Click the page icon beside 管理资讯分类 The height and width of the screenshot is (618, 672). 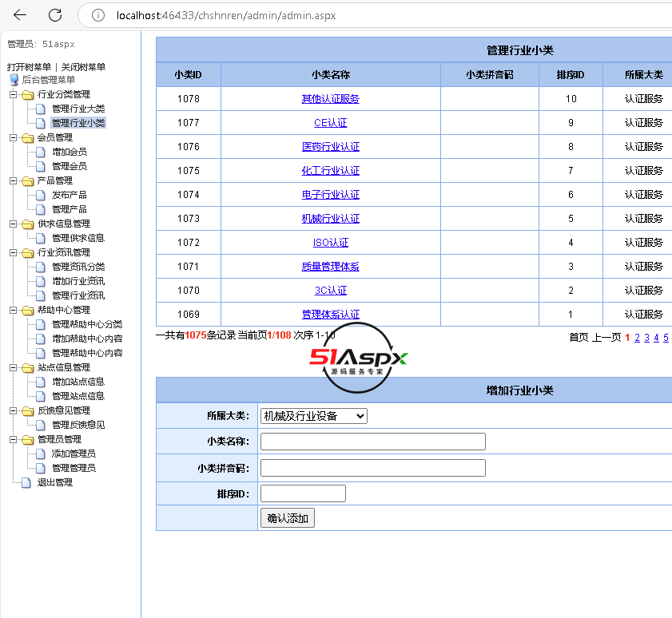point(41,267)
